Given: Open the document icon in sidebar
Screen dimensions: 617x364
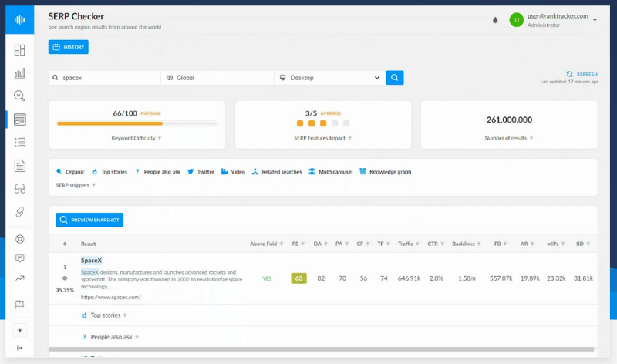Looking at the screenshot, I should tap(20, 166).
